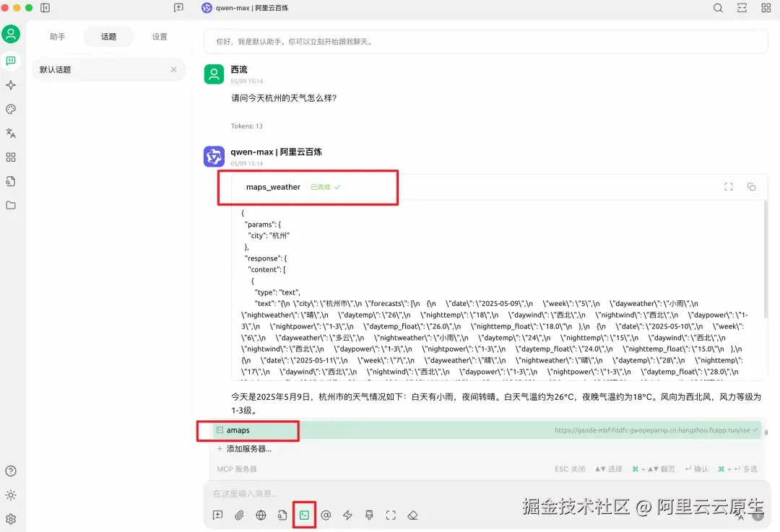This screenshot has height=532, width=780.
Task: Open MCP server picker with terminal icon
Action: [304, 515]
